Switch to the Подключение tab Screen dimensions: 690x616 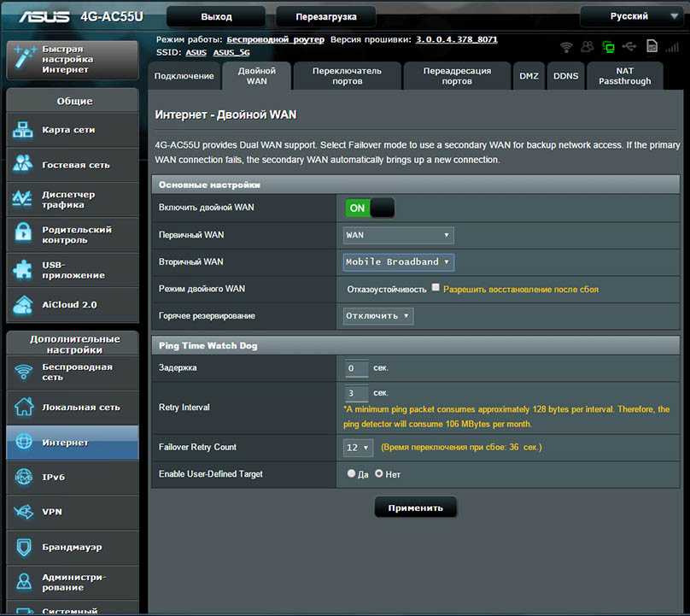184,76
